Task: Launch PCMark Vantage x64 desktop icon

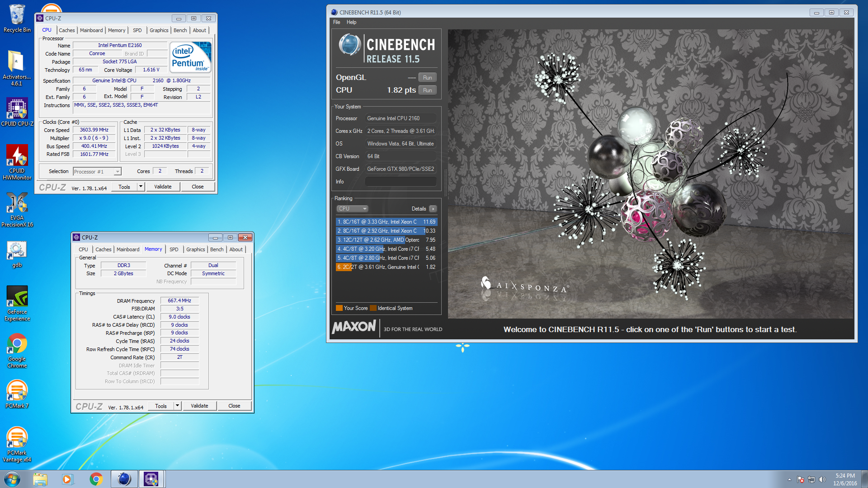Action: click(17, 445)
